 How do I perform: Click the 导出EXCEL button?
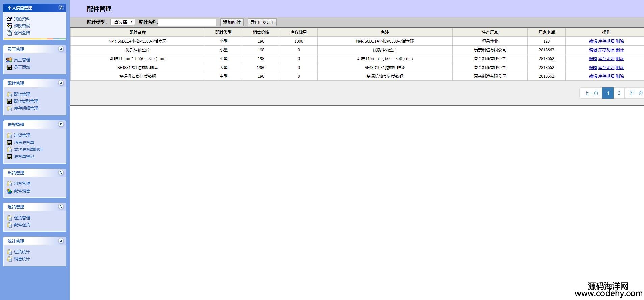(x=262, y=22)
